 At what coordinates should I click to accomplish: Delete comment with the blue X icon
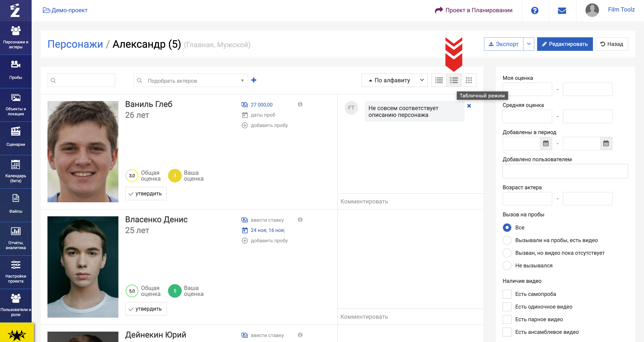(469, 106)
